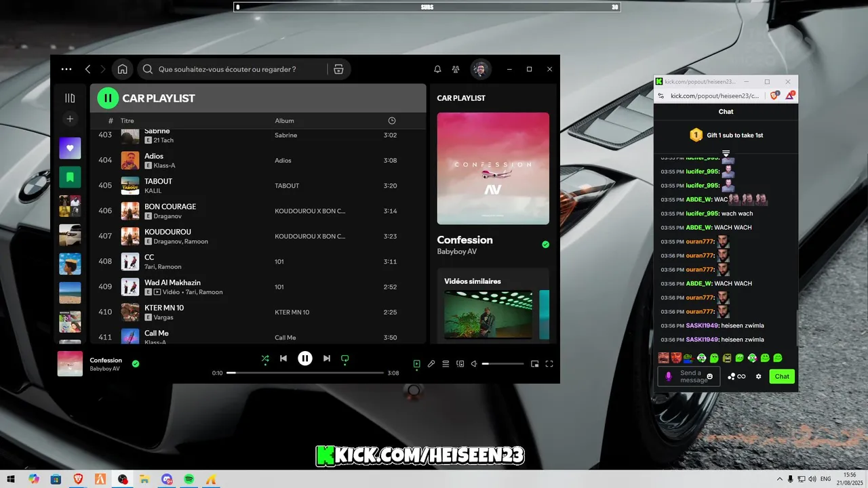Open Brave browser from the taskbar
The height and width of the screenshot is (488, 868).
tap(77, 479)
